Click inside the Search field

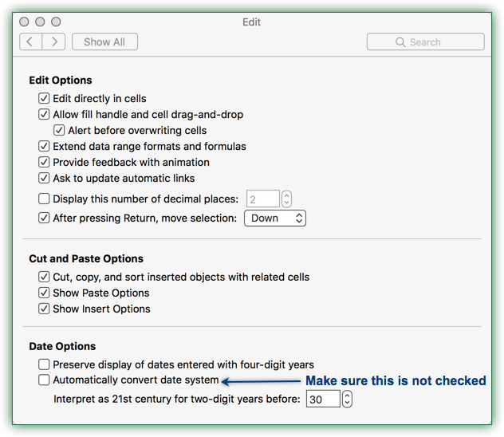click(x=426, y=41)
